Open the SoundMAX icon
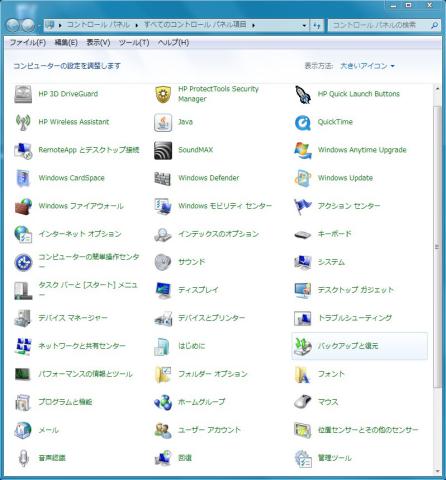 (163, 150)
